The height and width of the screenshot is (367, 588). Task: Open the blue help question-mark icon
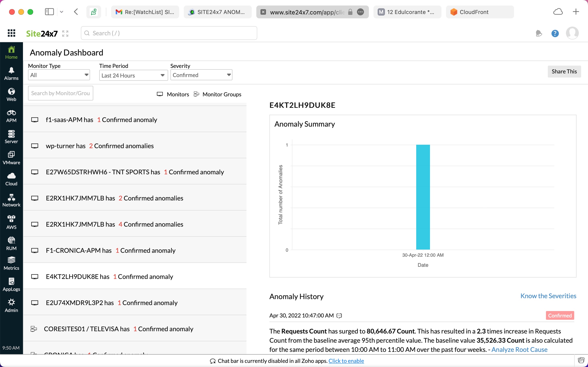pos(555,33)
